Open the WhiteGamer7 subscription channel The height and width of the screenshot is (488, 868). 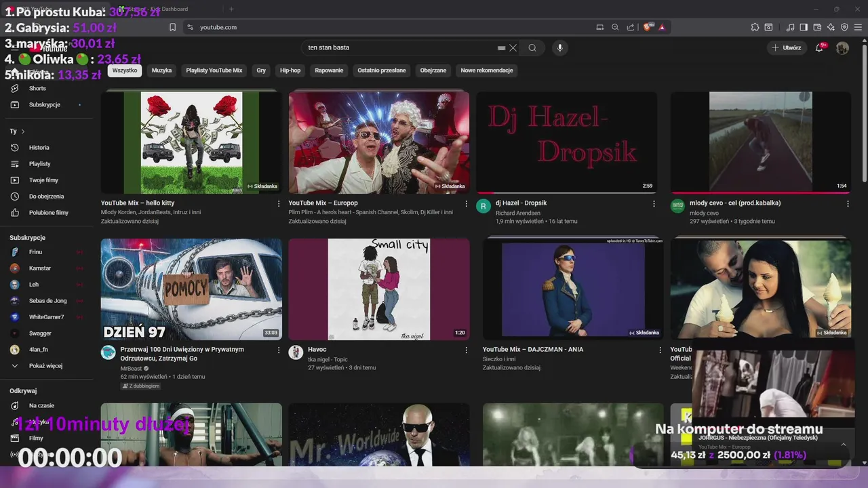[x=45, y=317]
